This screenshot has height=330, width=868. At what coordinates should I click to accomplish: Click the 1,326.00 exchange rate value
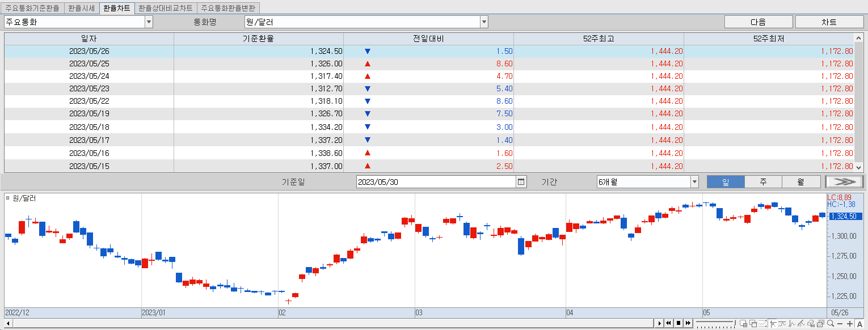[x=326, y=64]
